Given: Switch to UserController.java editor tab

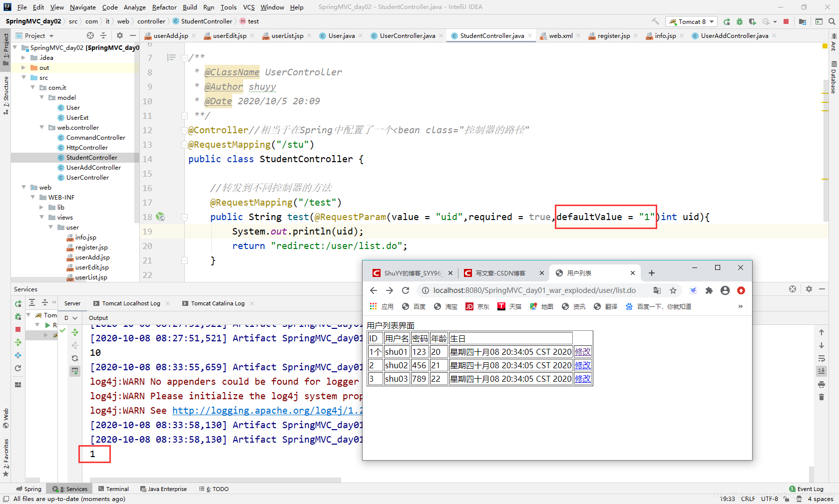Looking at the screenshot, I should pos(407,35).
